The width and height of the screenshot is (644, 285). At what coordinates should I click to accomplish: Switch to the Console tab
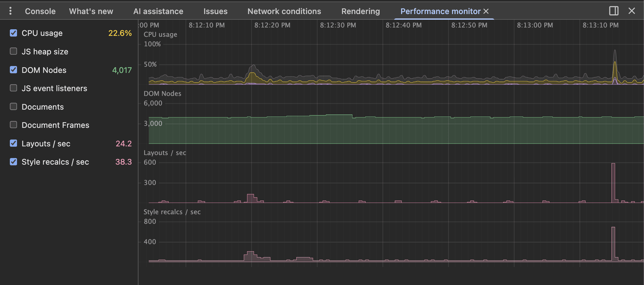pyautogui.click(x=40, y=11)
